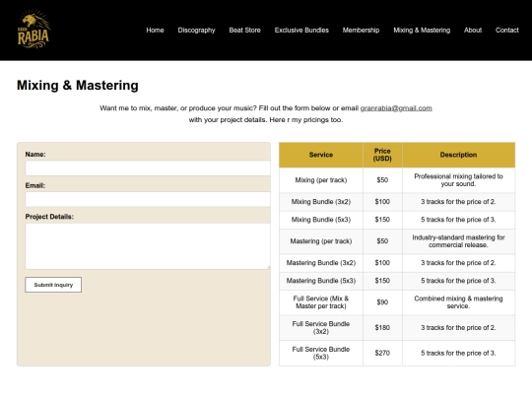
Task: Click the $270 price cell
Action: tap(382, 354)
